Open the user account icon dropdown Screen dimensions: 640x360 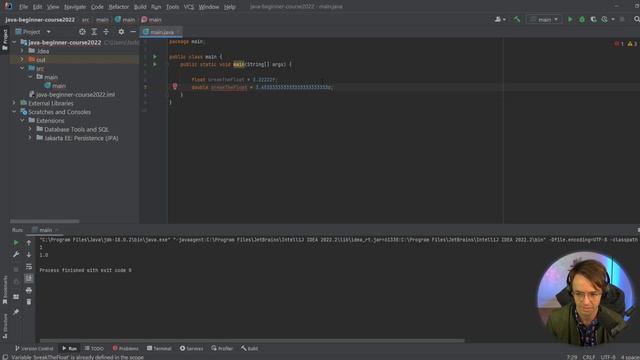(x=500, y=19)
